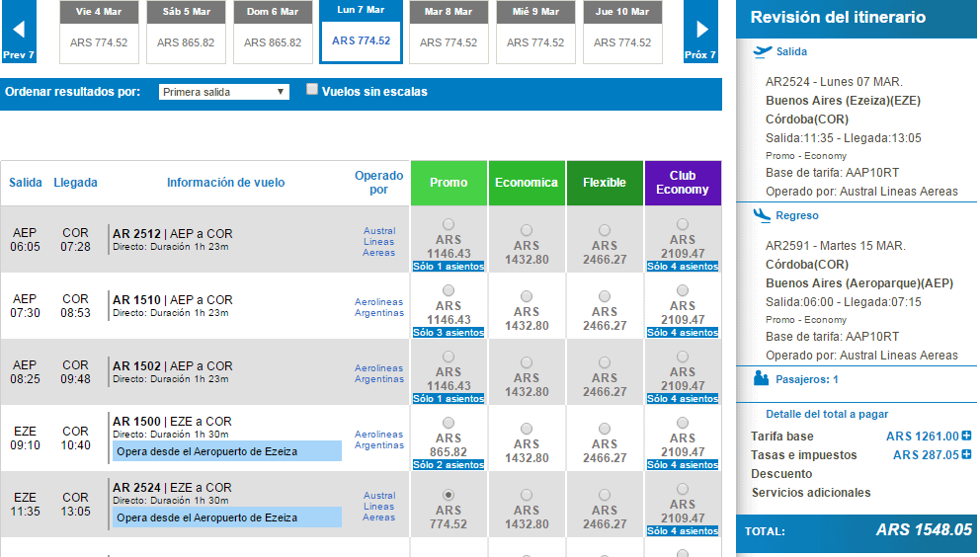Click the Club Economy column header
Viewport: 980px width, 557px height.
point(683,183)
